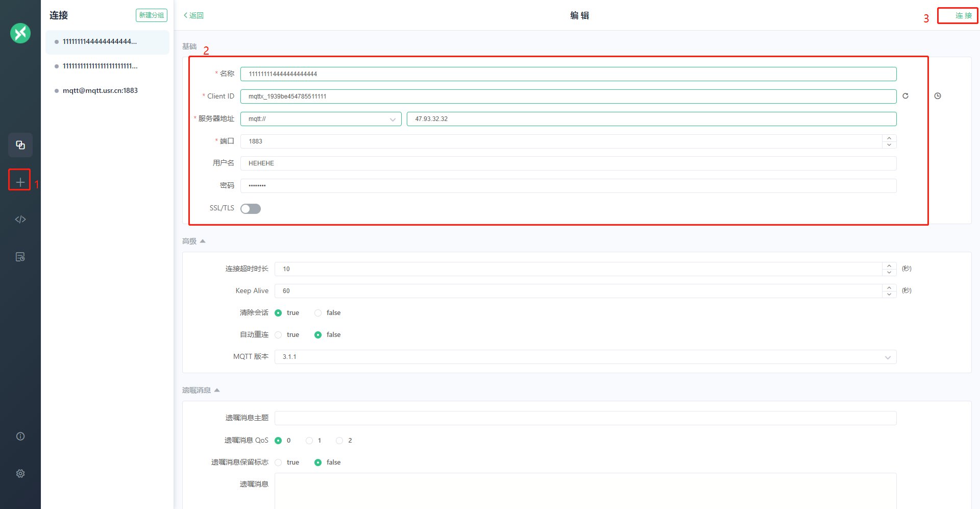
Task: Open the About info icon
Action: pyautogui.click(x=20, y=437)
